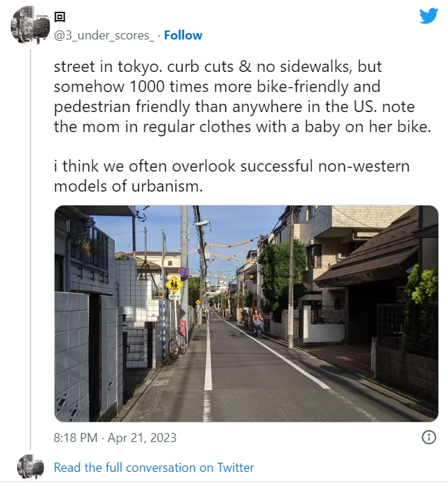
Task: Click the yellow school crossing sign in photo
Action: pos(174,284)
